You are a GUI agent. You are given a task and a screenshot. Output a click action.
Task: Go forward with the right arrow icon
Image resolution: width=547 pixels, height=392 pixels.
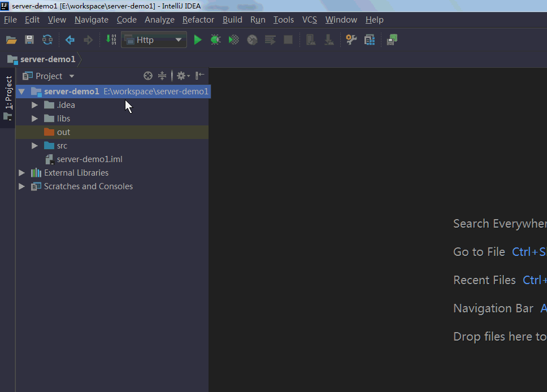click(x=88, y=40)
